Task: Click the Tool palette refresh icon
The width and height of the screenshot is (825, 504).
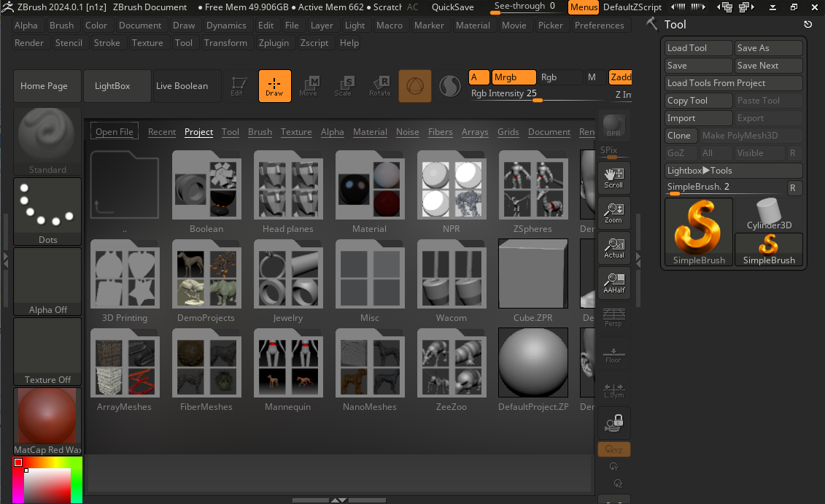Action: tap(808, 24)
